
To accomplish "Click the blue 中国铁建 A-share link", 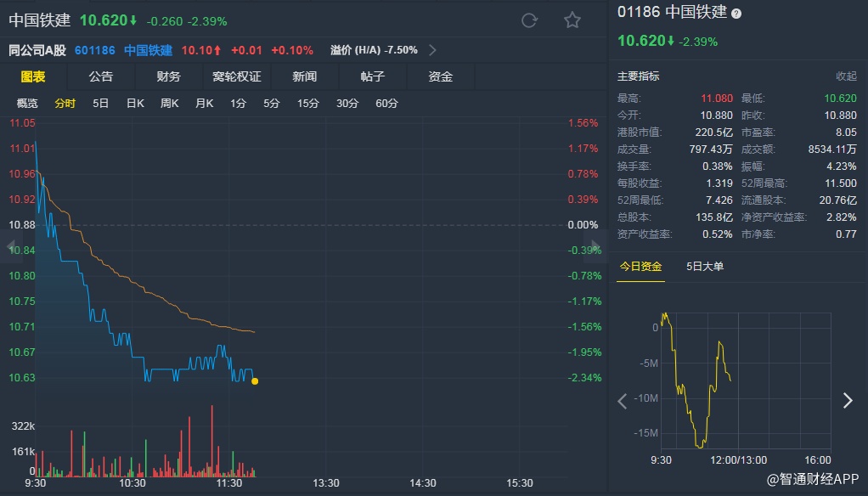I will [148, 50].
